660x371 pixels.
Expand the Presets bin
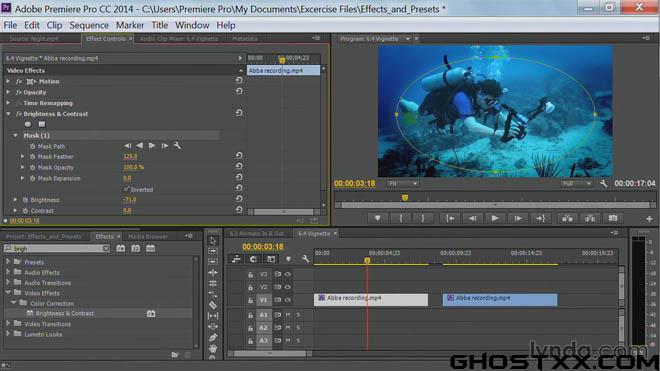8,262
